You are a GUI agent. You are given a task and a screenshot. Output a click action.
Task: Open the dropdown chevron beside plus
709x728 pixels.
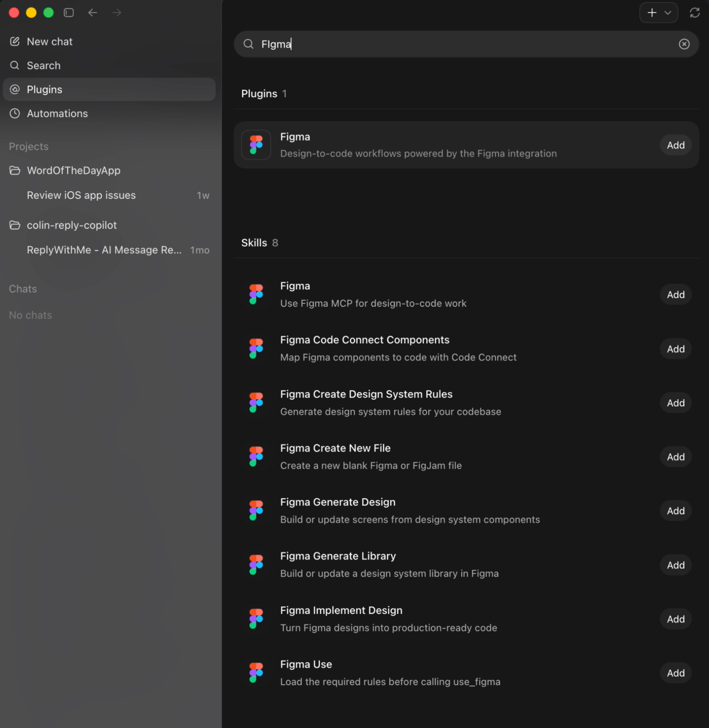click(x=668, y=13)
